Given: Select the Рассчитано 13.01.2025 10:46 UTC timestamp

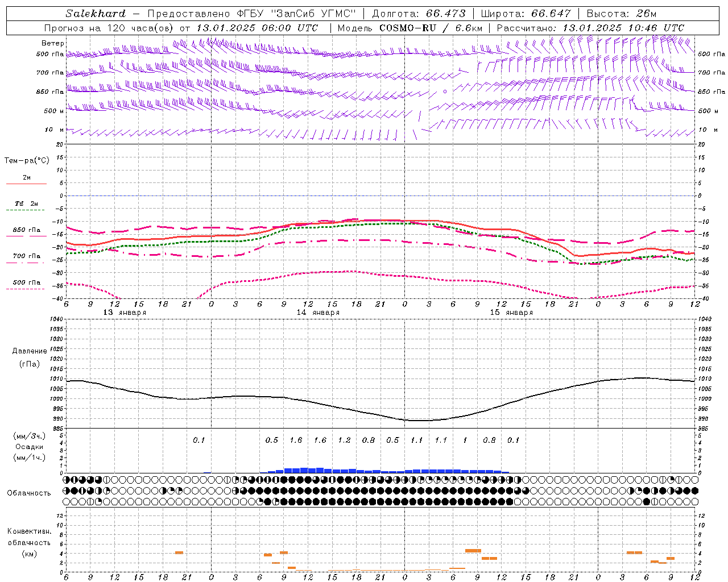Looking at the screenshot, I should (590, 28).
